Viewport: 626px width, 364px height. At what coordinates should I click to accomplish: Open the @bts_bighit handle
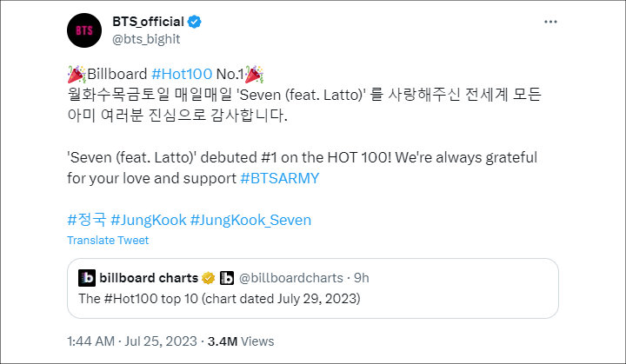click(x=146, y=39)
